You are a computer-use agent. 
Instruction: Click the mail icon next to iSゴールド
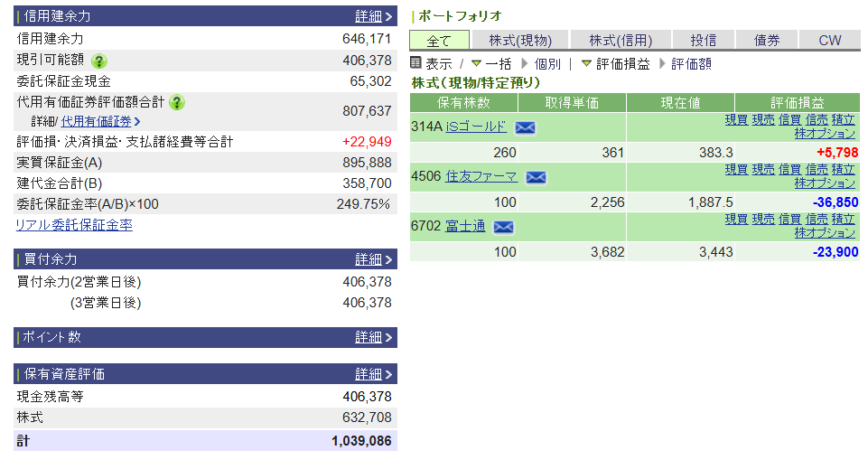(x=525, y=127)
